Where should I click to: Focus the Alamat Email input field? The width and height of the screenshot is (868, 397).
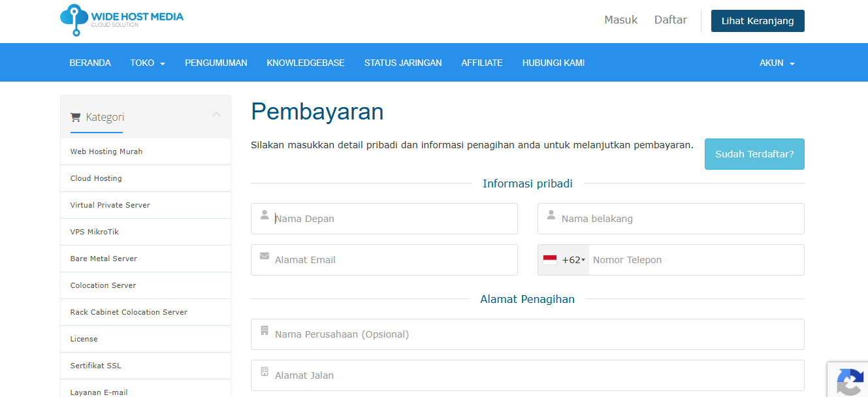coord(384,260)
